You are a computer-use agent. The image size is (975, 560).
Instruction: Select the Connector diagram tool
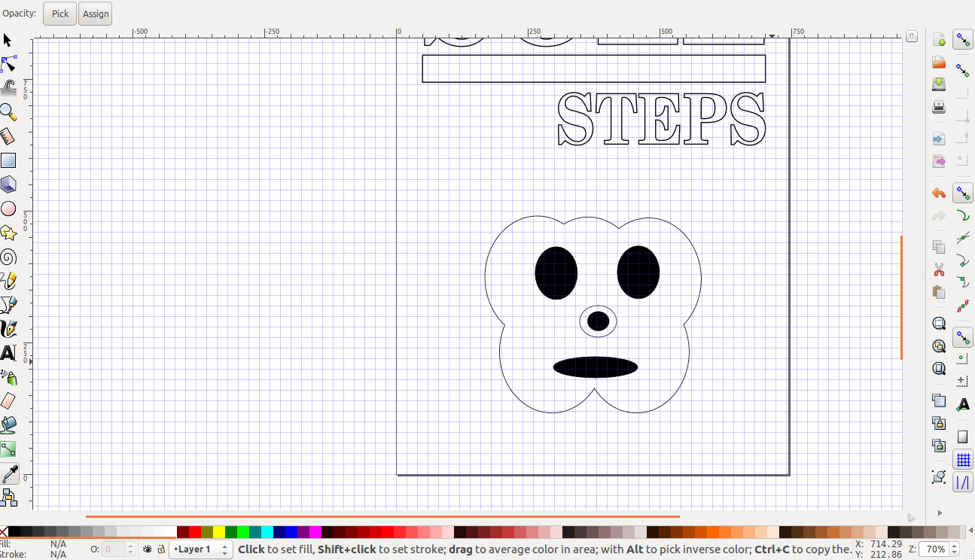pyautogui.click(x=8, y=498)
